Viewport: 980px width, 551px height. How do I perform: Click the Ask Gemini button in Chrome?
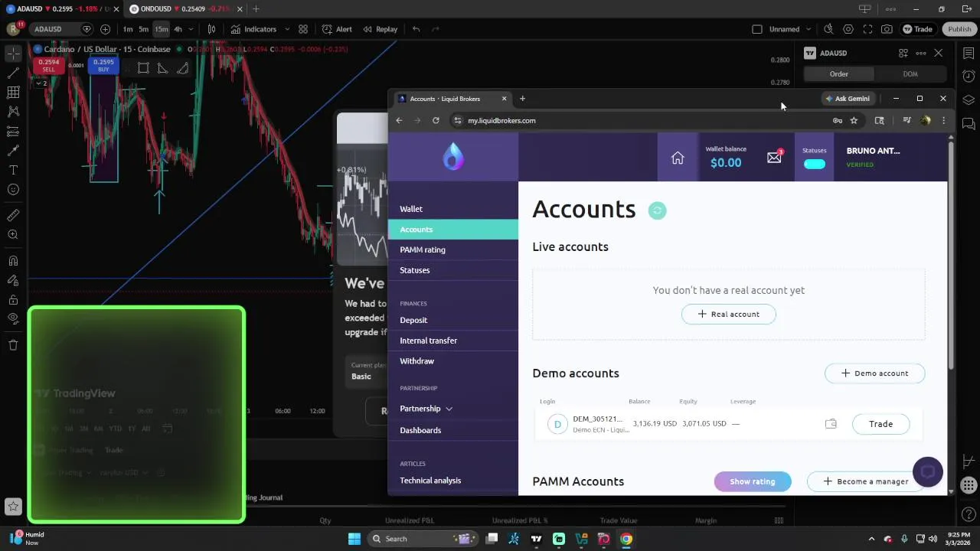[848, 99]
